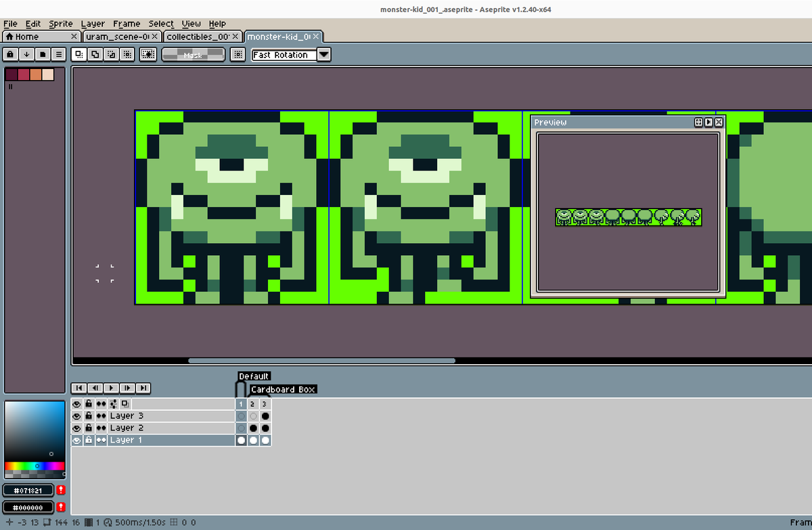812x530 pixels.
Task: Open the Layer menu
Action: click(x=93, y=24)
